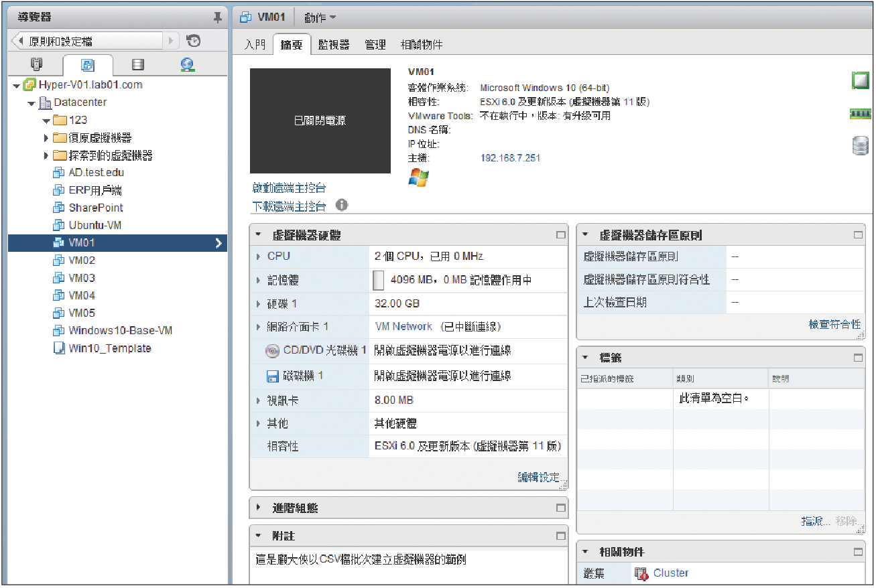Open the 相關物件 tab
The width and height of the screenshot is (876, 588).
tap(422, 45)
